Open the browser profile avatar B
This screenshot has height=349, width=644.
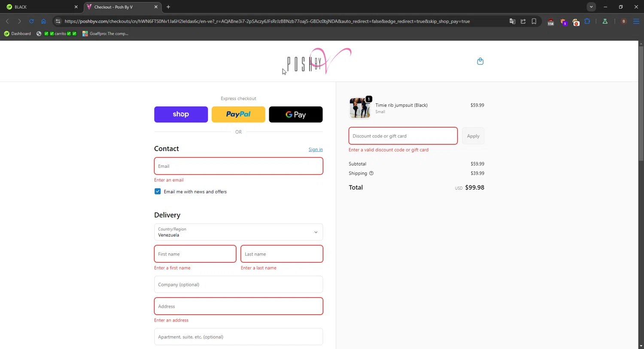coord(624,21)
